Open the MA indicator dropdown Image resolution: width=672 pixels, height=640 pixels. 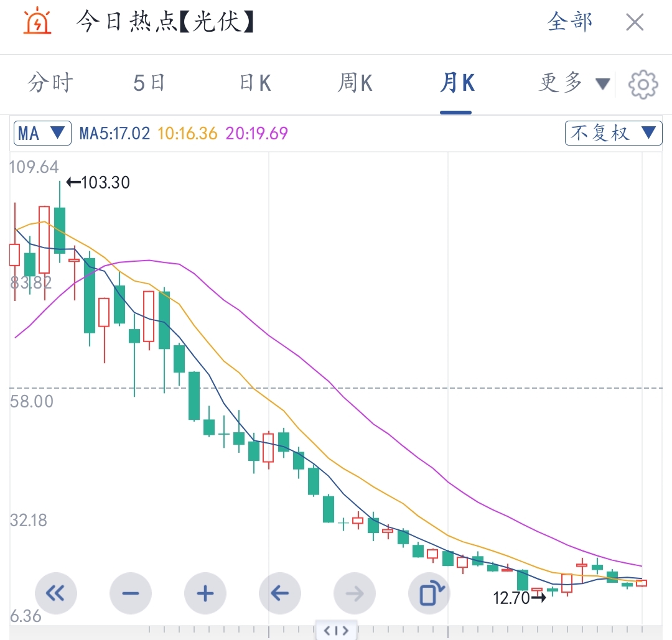tap(42, 133)
